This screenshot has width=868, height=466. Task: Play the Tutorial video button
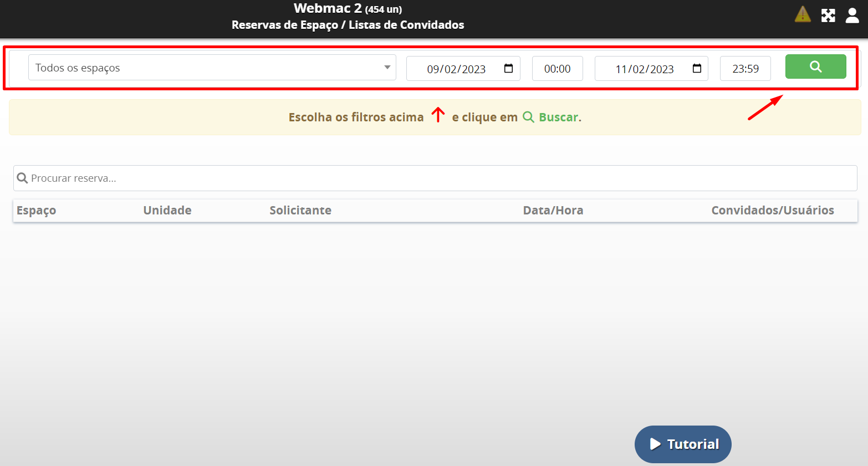[683, 444]
